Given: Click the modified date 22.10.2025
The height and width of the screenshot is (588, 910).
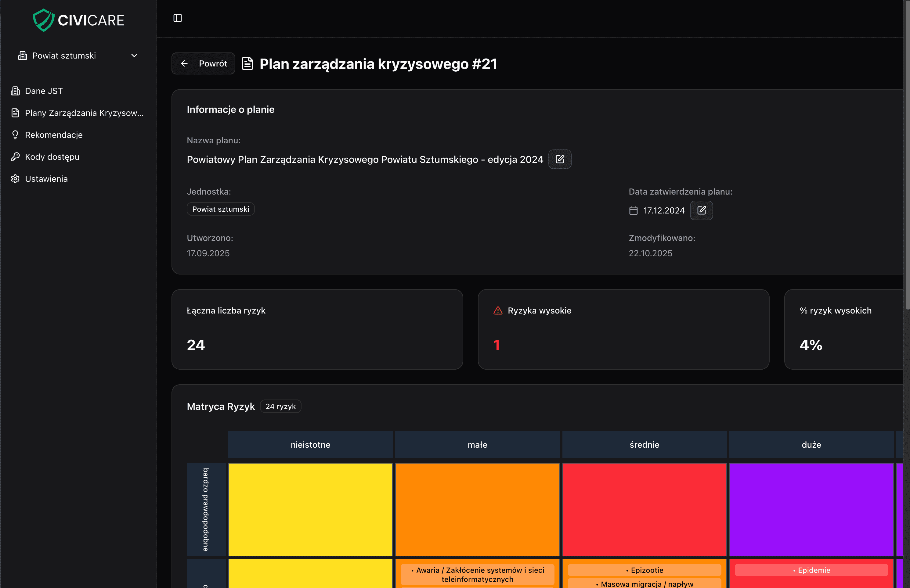Looking at the screenshot, I should tap(650, 253).
